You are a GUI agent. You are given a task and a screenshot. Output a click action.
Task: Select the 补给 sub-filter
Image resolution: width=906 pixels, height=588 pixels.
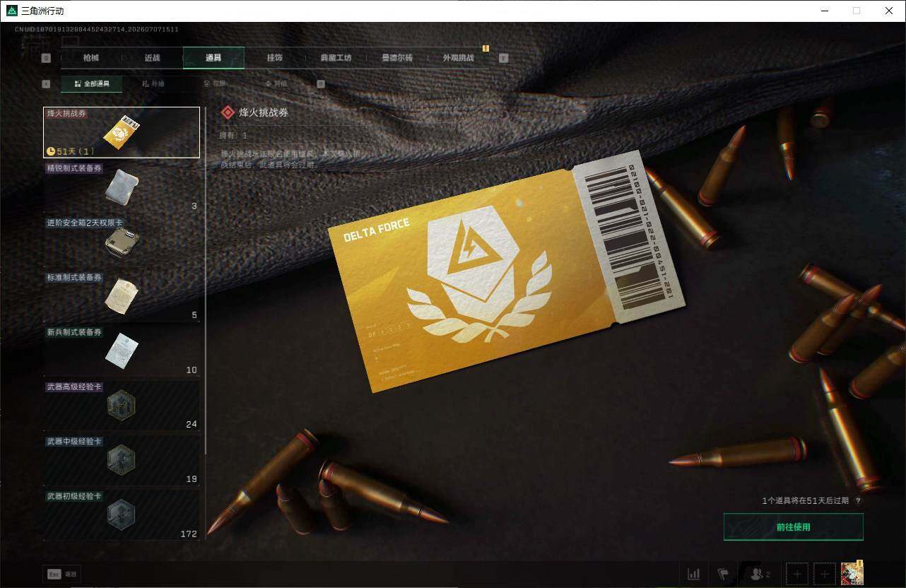coord(153,83)
